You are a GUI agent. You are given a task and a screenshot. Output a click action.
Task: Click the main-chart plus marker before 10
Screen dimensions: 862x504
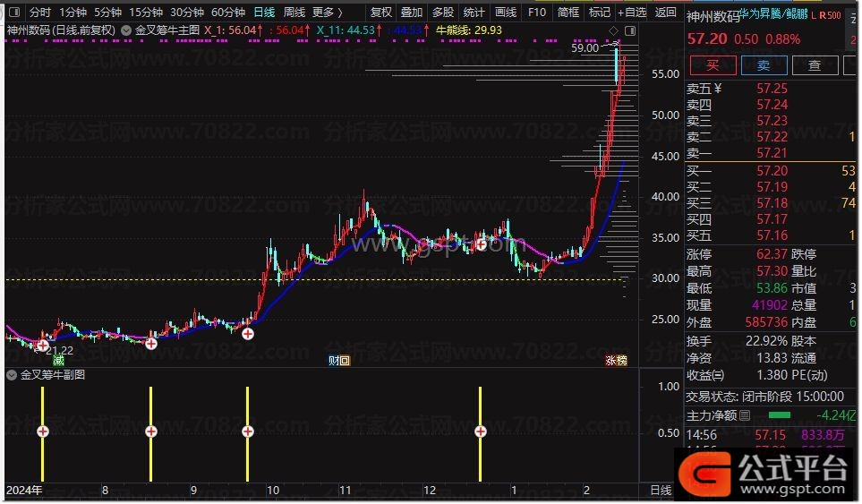[x=248, y=334]
